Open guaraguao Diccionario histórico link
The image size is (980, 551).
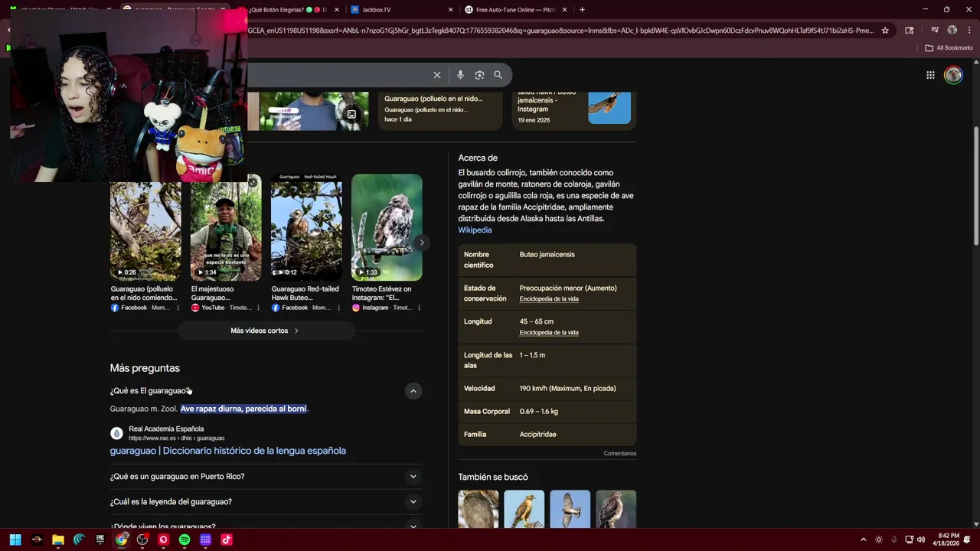click(227, 451)
